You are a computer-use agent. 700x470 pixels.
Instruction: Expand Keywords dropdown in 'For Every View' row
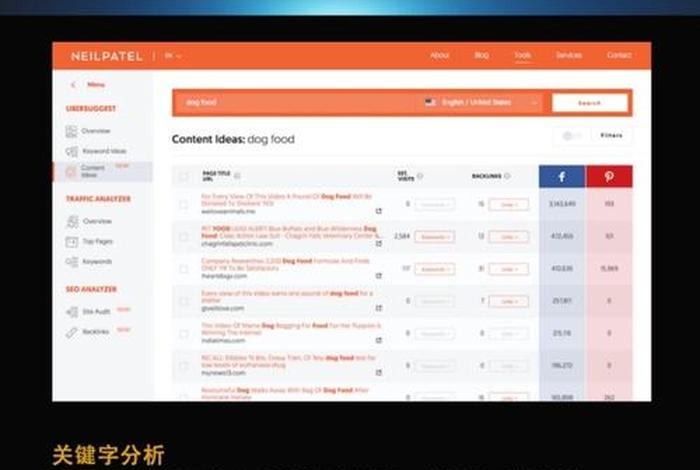pyautogui.click(x=434, y=204)
